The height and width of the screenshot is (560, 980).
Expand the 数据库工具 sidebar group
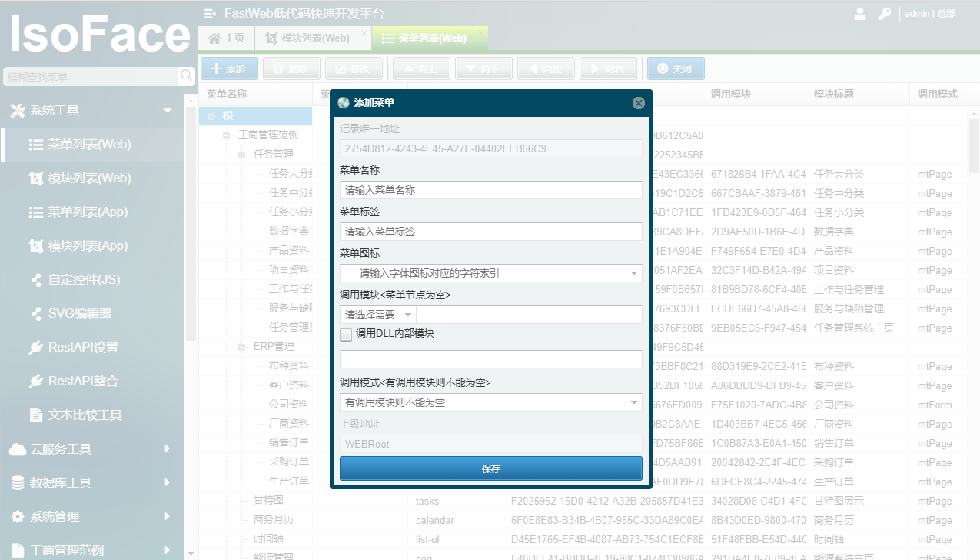(x=92, y=482)
